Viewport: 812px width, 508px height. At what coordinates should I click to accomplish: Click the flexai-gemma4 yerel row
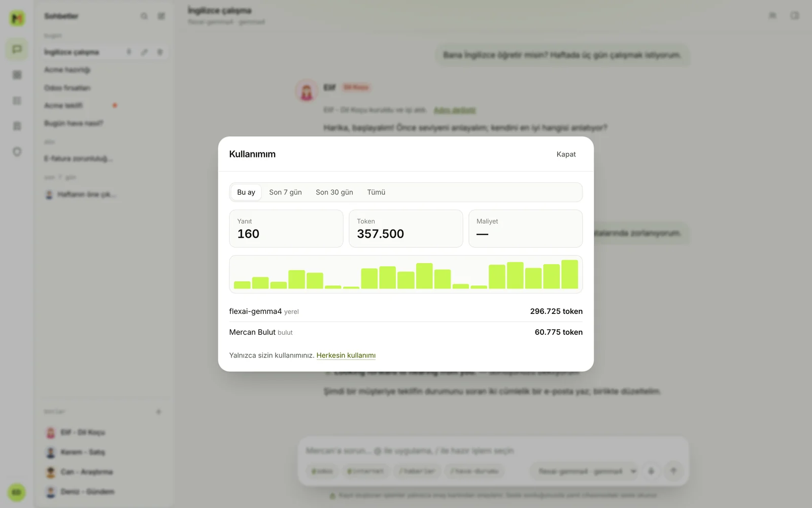coord(406,311)
